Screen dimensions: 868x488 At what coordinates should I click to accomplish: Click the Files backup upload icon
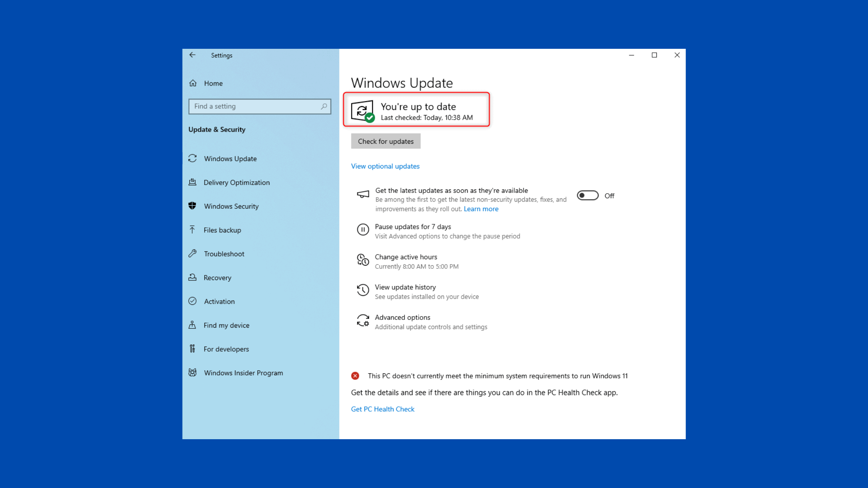(x=193, y=230)
